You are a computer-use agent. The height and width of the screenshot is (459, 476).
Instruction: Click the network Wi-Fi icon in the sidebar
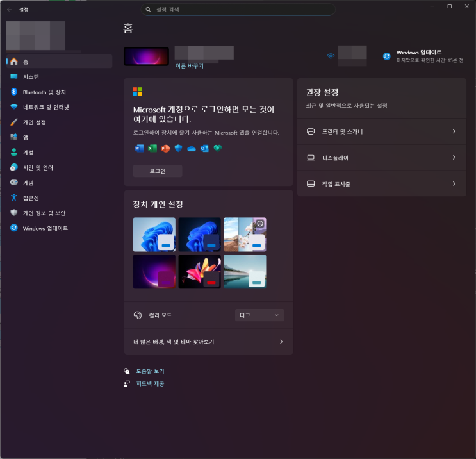pos(14,107)
